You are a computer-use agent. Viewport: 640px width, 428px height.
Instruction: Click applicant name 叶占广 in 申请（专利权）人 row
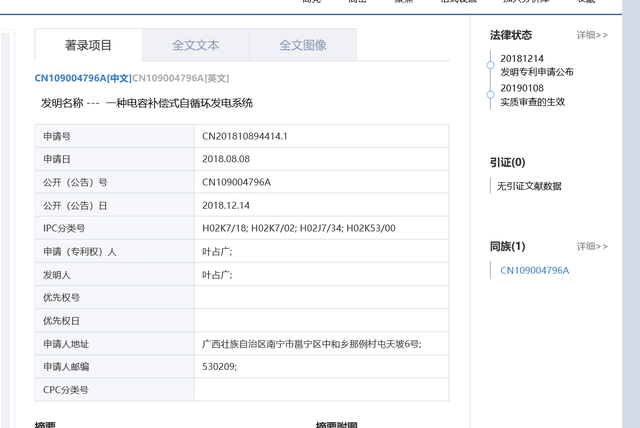click(217, 251)
